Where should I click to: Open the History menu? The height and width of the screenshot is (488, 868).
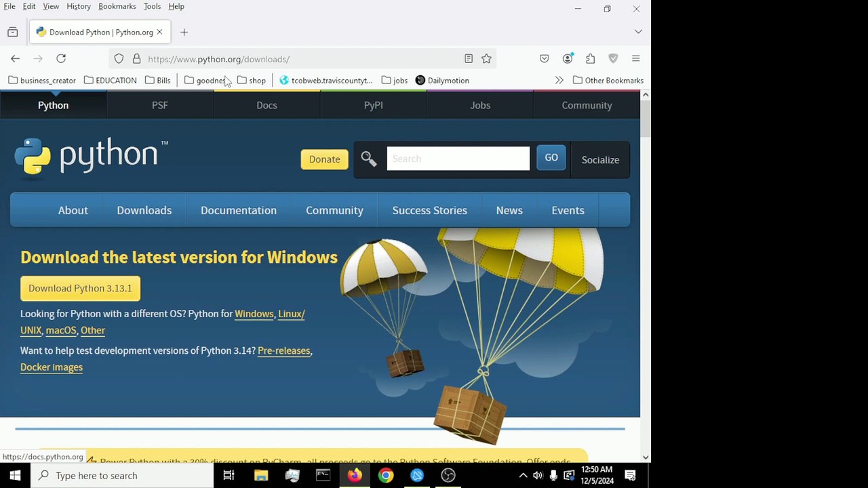(x=79, y=6)
